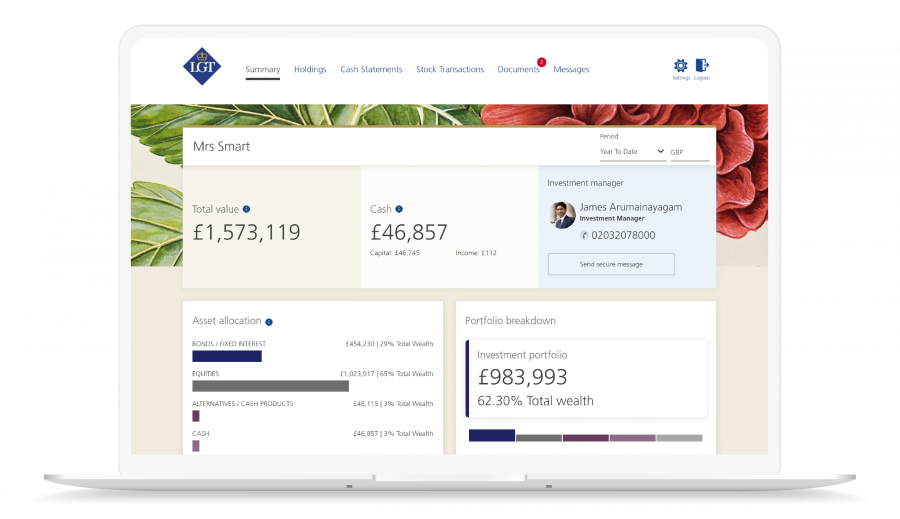
Task: Open the Messages tab
Action: pos(571,70)
